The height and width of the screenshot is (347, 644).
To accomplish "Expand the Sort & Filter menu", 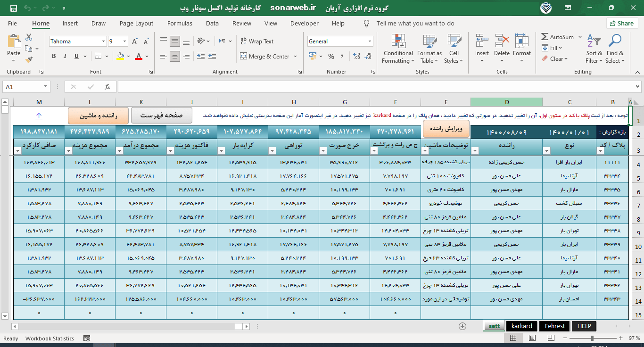I will (x=594, y=49).
